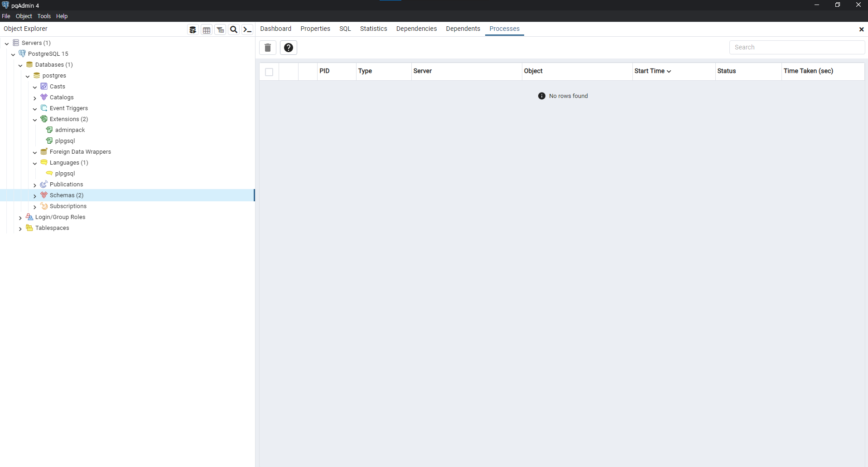Collapse the PostgreSQL 15 server node
The image size is (868, 467).
pos(13,54)
